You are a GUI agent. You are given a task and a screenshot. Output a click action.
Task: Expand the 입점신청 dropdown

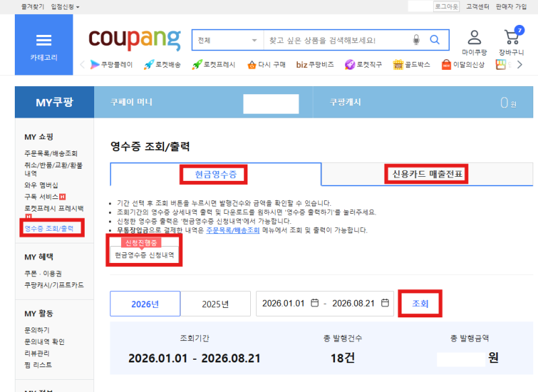tap(65, 7)
